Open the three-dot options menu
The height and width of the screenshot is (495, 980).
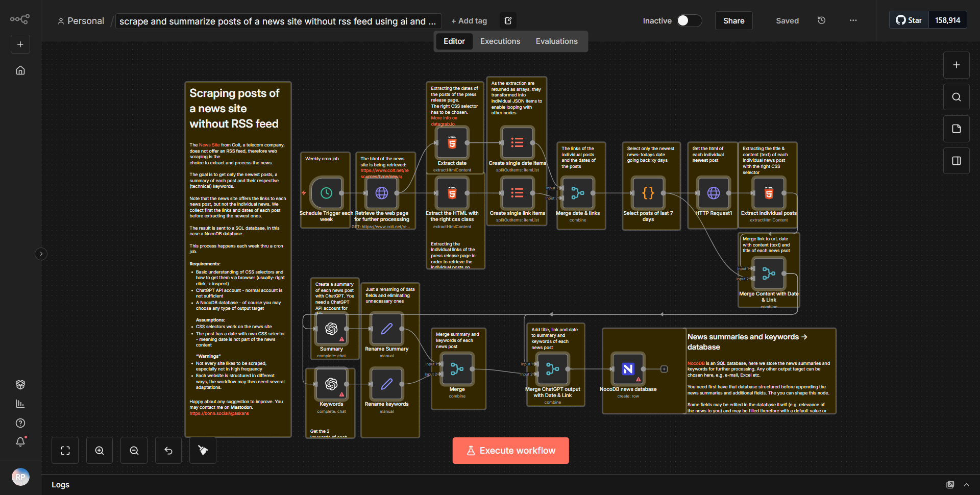pyautogui.click(x=852, y=20)
